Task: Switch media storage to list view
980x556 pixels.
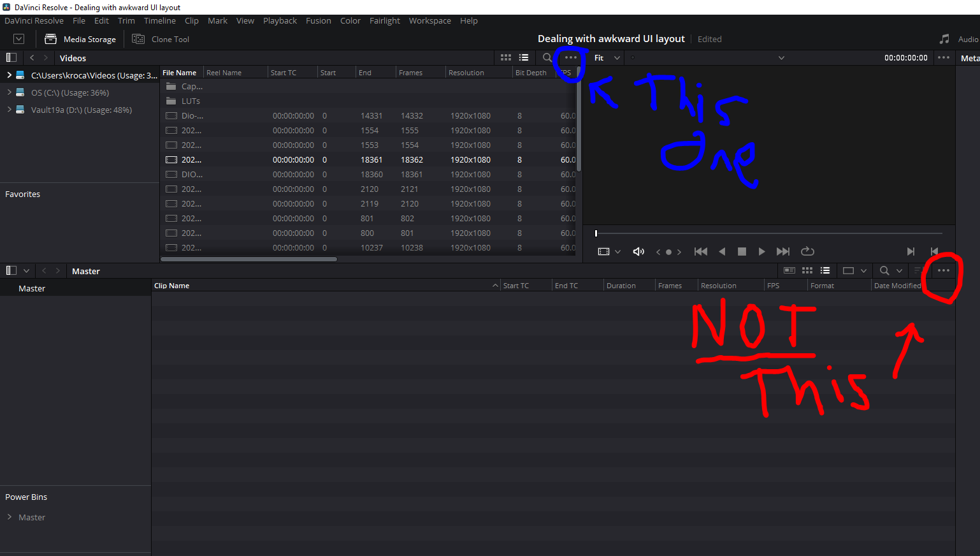Action: 524,57
